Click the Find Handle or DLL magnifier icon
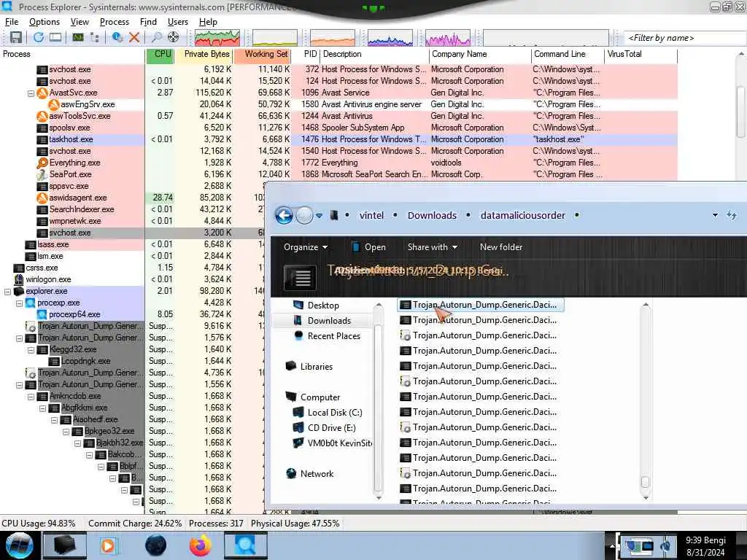This screenshot has width=747, height=560. pyautogui.click(x=156, y=37)
